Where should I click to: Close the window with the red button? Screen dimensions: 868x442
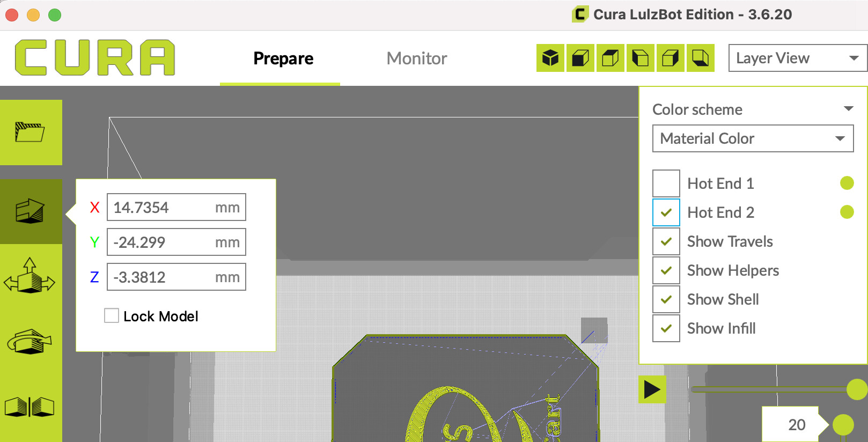[12, 15]
